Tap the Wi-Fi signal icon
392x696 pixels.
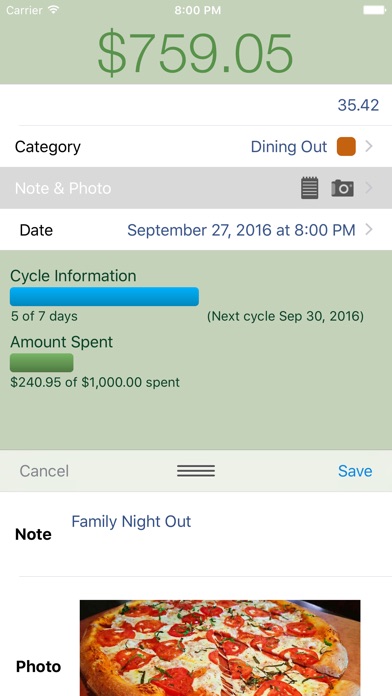54,10
